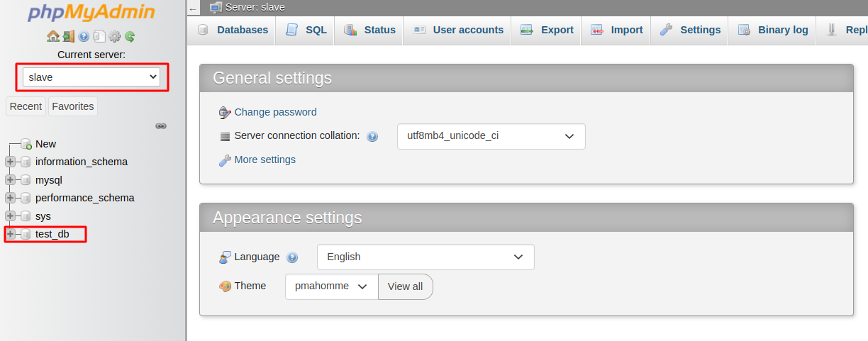Open phpMyAdmin documentation help icon
Image resolution: width=868 pixels, height=341 pixels.
click(x=84, y=36)
